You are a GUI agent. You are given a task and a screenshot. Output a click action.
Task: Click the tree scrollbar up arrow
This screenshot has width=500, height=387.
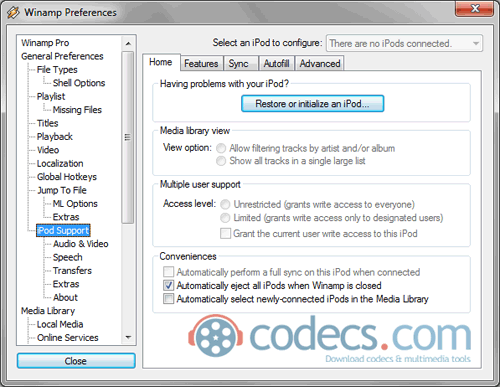coord(128,43)
